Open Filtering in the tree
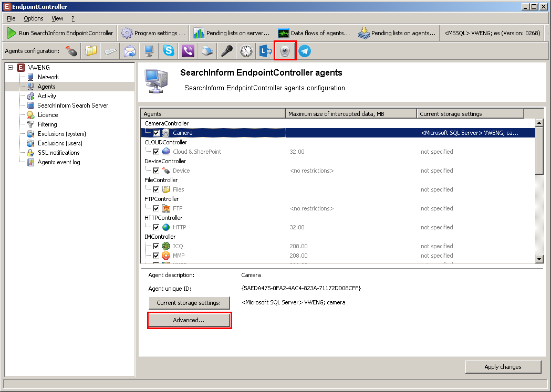Viewport: 551px width, 392px height. coord(47,124)
